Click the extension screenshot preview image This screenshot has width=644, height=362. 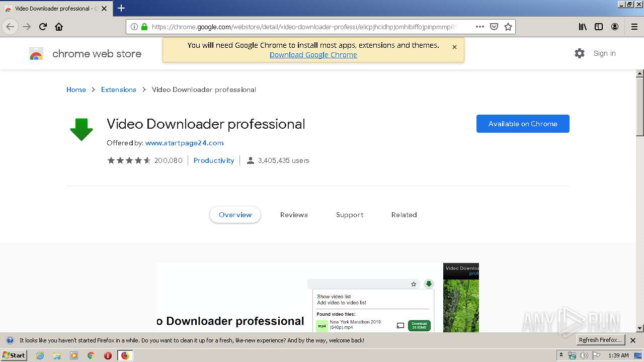click(300, 298)
